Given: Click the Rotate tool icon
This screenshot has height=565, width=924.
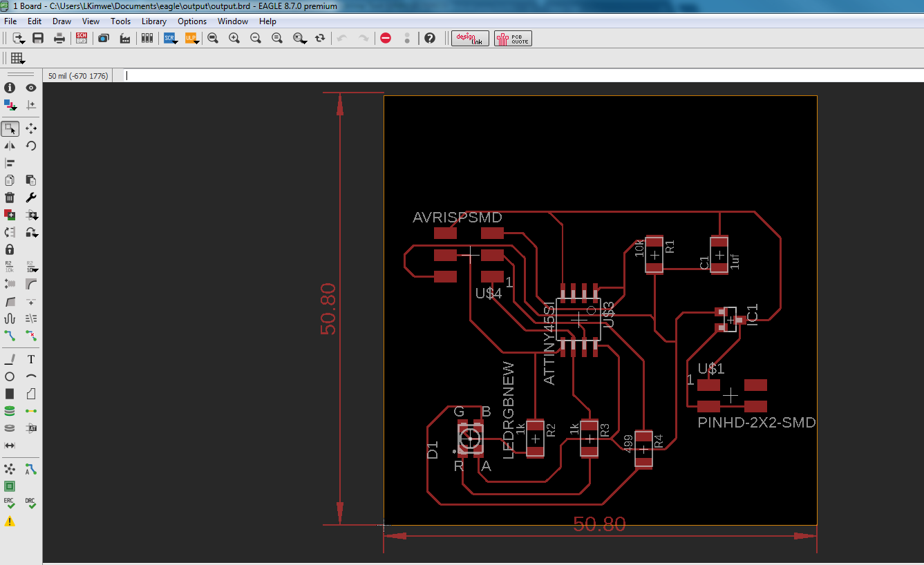Looking at the screenshot, I should pos(31,146).
